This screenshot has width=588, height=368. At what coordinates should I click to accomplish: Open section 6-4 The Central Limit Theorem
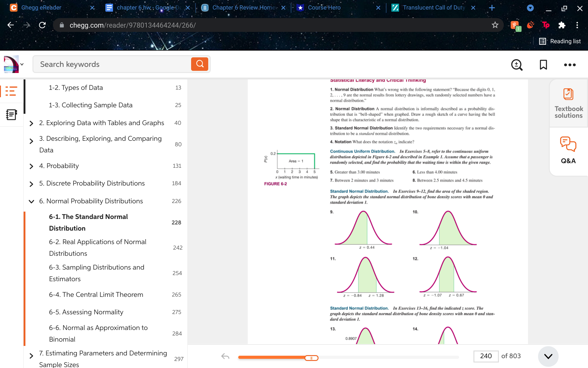[96, 295]
